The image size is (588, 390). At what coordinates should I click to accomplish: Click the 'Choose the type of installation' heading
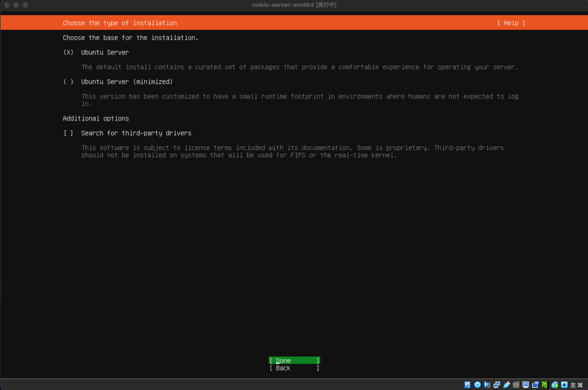119,23
